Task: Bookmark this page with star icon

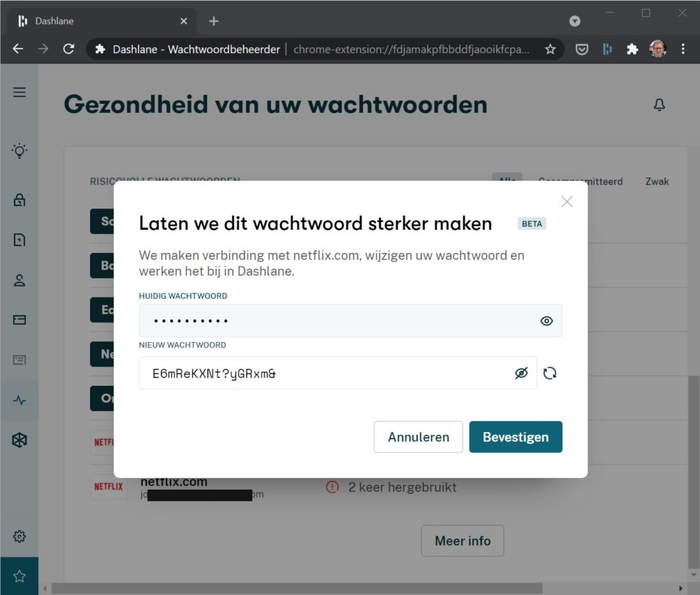Action: click(x=550, y=49)
